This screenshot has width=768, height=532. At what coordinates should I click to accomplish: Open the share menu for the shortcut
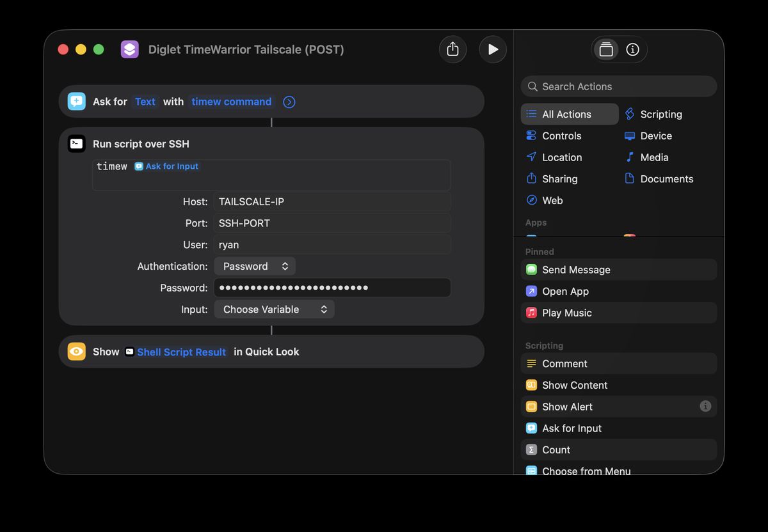coord(452,49)
